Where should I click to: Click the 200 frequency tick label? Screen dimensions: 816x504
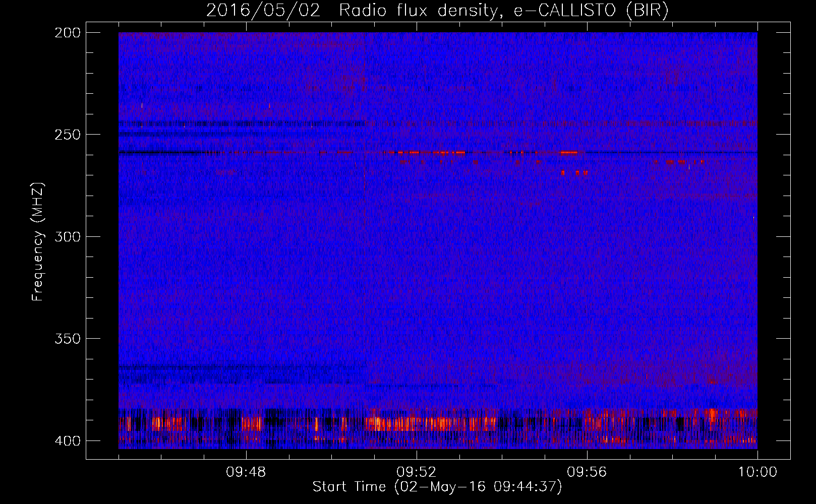click(x=68, y=33)
